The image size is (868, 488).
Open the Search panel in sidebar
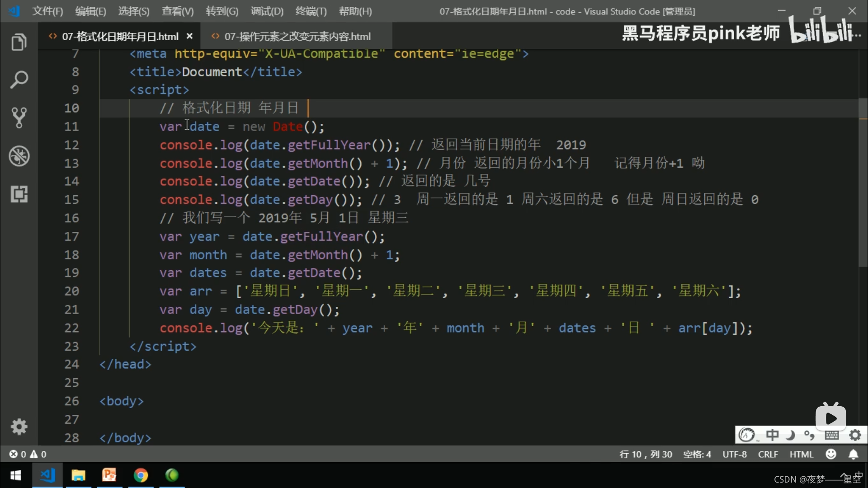pyautogui.click(x=19, y=79)
